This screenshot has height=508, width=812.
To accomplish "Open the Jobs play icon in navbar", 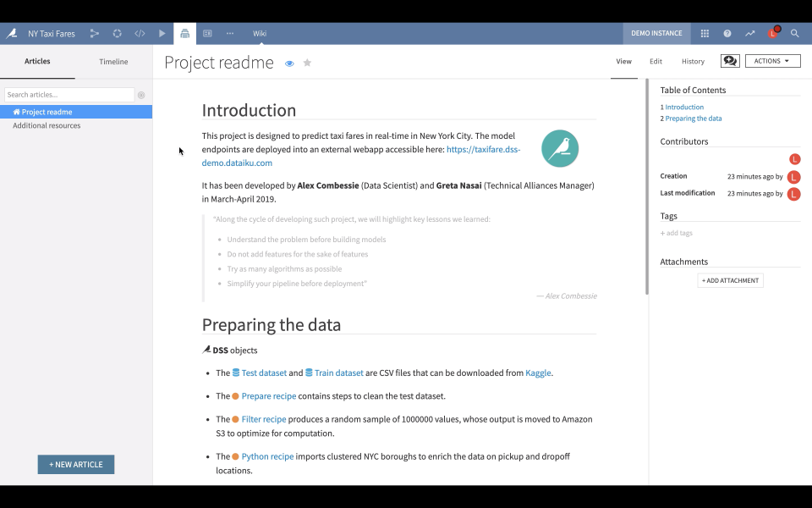I will (162, 33).
